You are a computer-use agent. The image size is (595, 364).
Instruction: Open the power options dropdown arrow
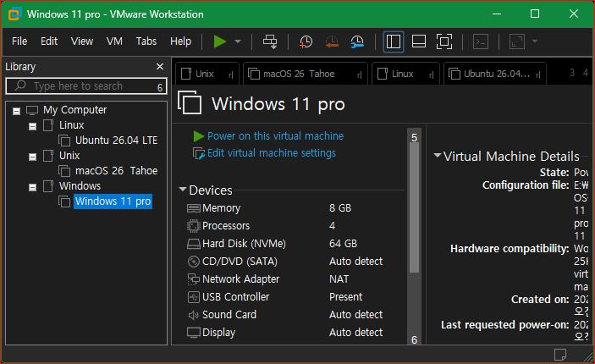pos(238,41)
